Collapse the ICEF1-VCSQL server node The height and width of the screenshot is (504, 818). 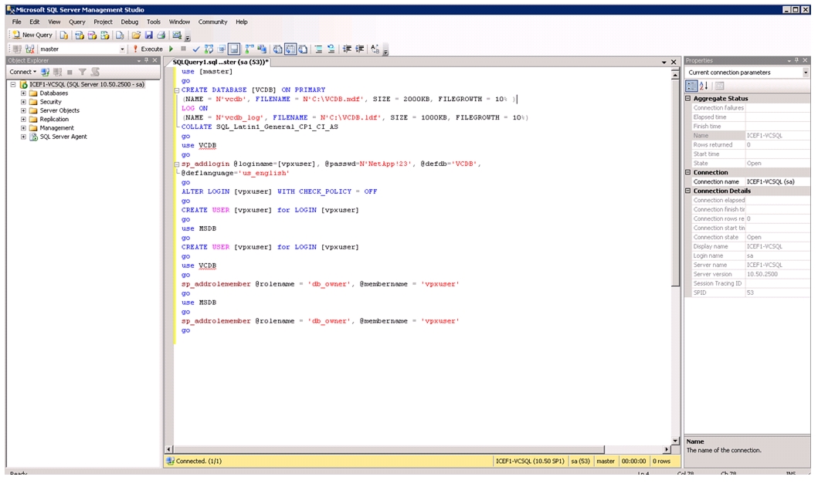[x=13, y=84]
